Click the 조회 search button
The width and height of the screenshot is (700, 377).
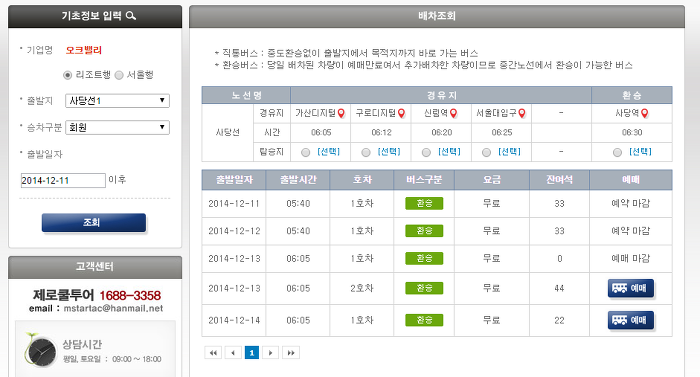tap(94, 223)
